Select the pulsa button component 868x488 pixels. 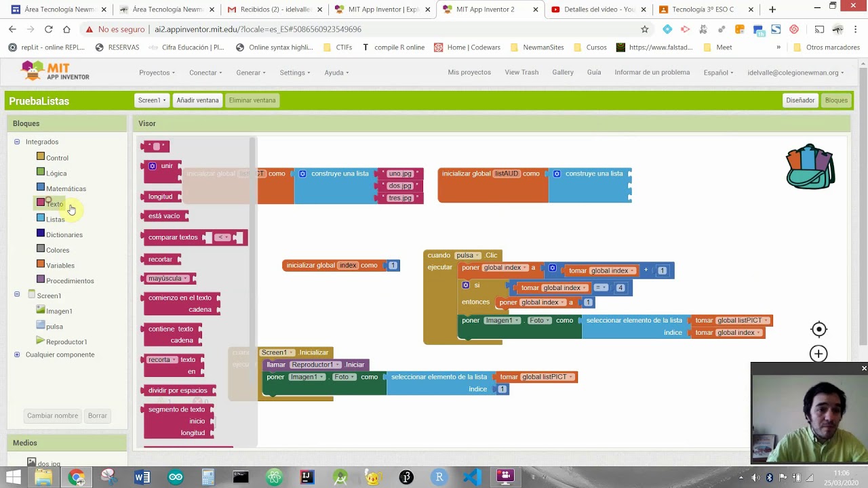[54, 327]
